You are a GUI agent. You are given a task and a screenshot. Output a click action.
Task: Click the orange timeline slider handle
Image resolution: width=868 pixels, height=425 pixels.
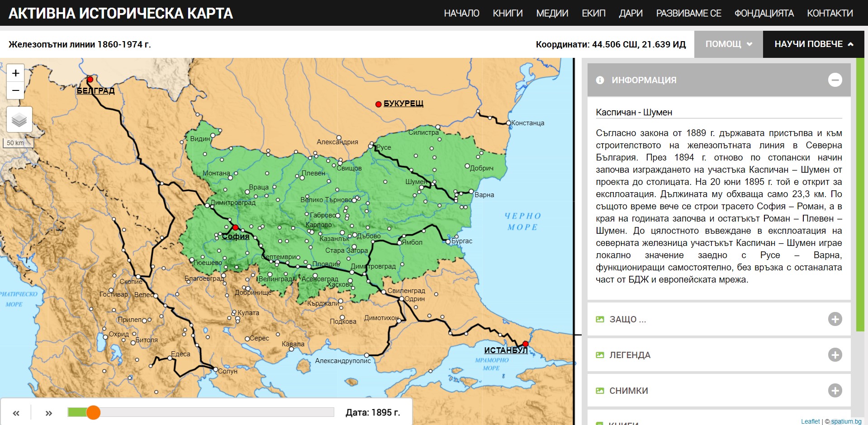(x=93, y=412)
